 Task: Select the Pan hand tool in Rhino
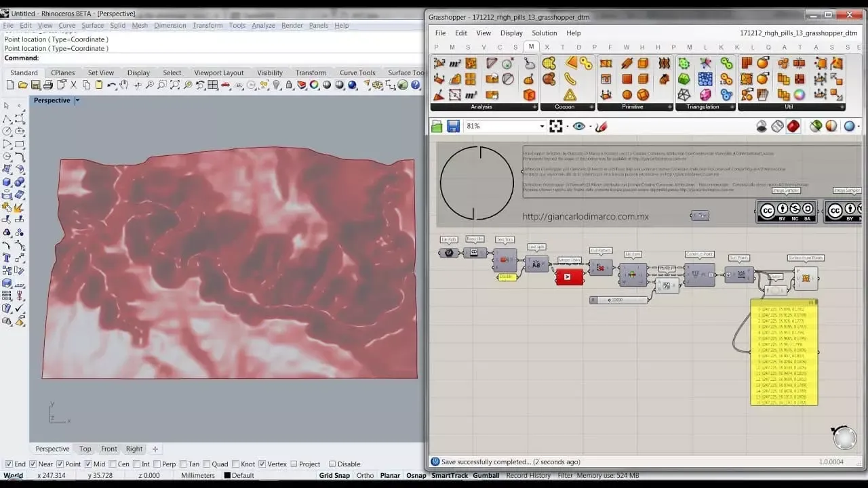[123, 85]
